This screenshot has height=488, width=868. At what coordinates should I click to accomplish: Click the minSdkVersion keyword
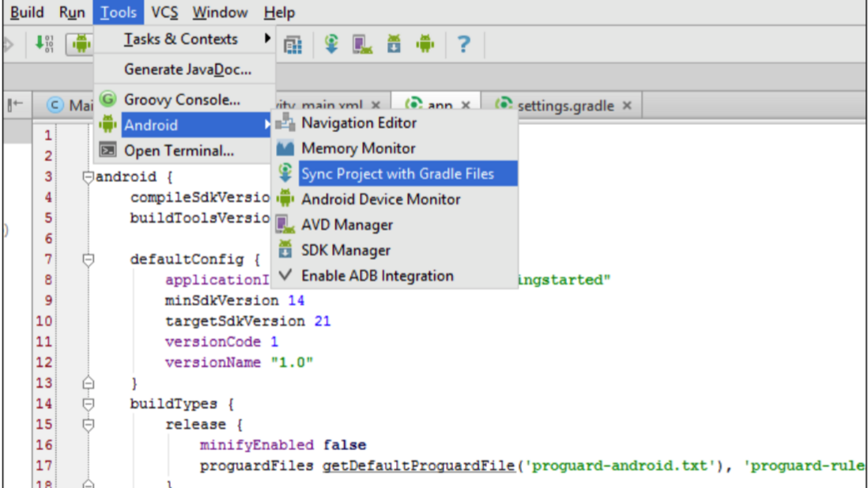222,301
